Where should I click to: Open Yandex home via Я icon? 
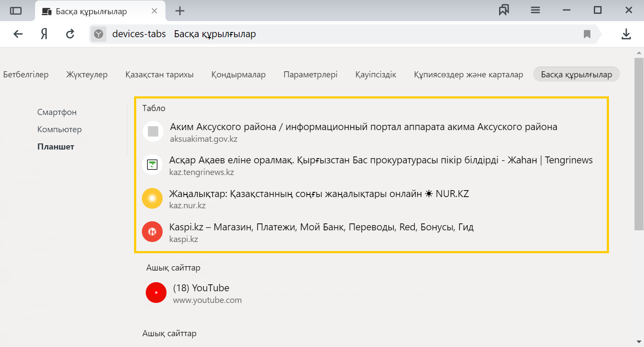pos(44,34)
